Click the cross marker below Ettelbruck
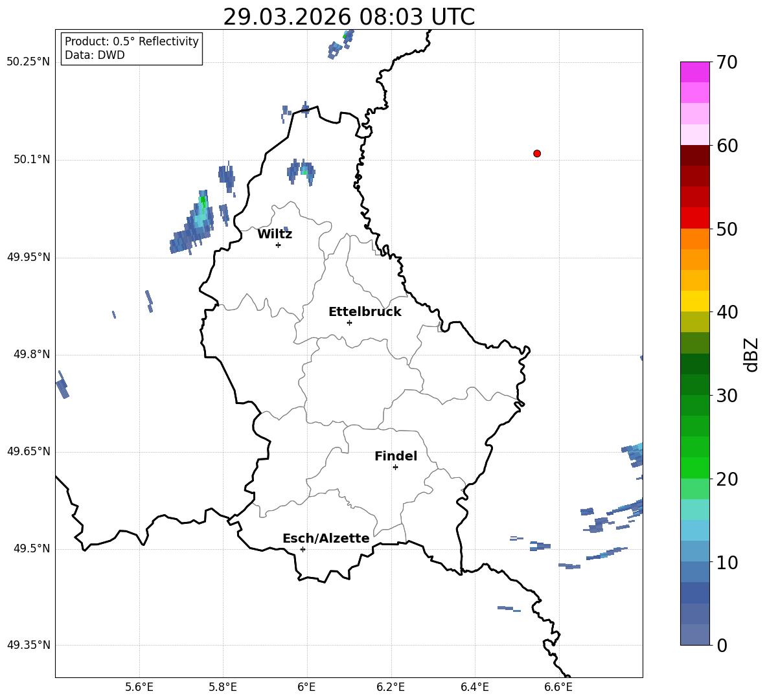Viewport: 767px width, 700px height. (349, 322)
